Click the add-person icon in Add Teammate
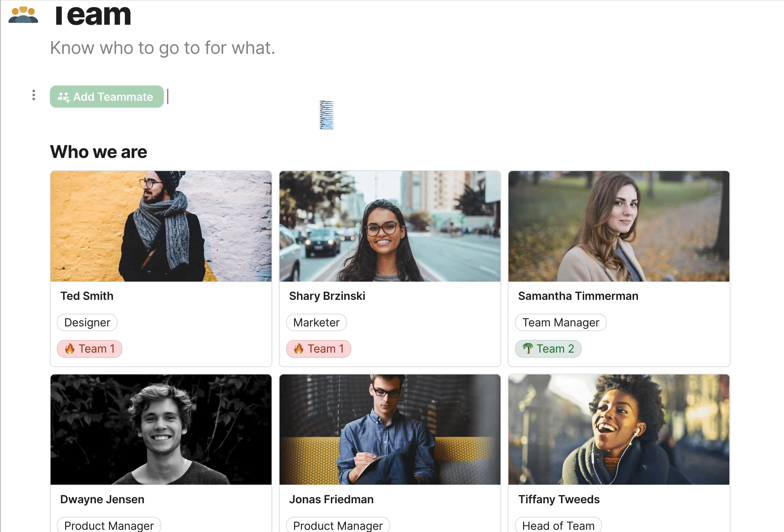784x532 pixels. click(x=64, y=97)
